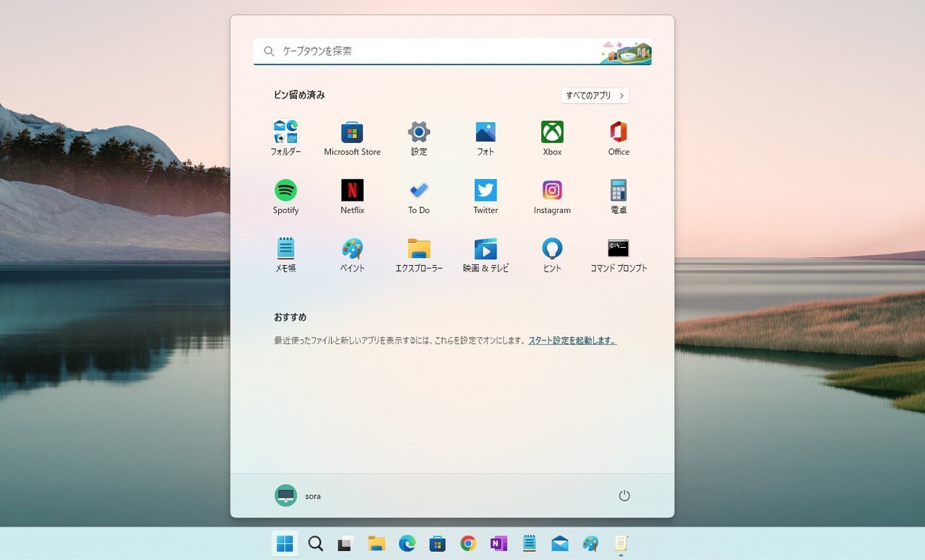The width and height of the screenshot is (925, 560).
Task: Show all apps with すべてのアプリ
Action: (x=595, y=95)
